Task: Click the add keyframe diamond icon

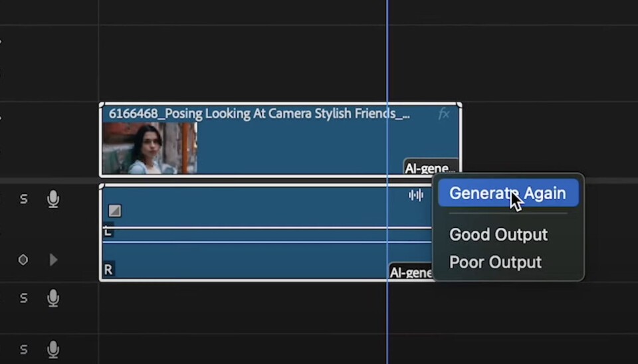Action: point(23,260)
